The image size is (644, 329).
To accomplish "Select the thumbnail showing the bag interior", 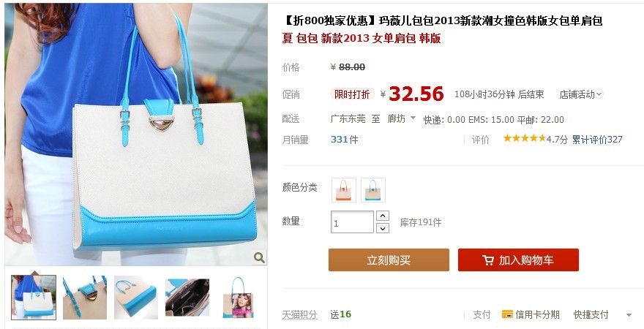I will coord(187,298).
